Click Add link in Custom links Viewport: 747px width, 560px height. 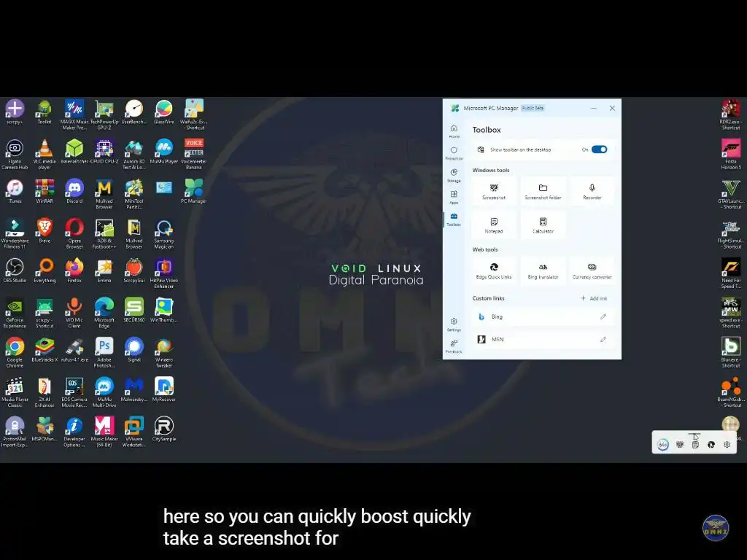tap(594, 298)
